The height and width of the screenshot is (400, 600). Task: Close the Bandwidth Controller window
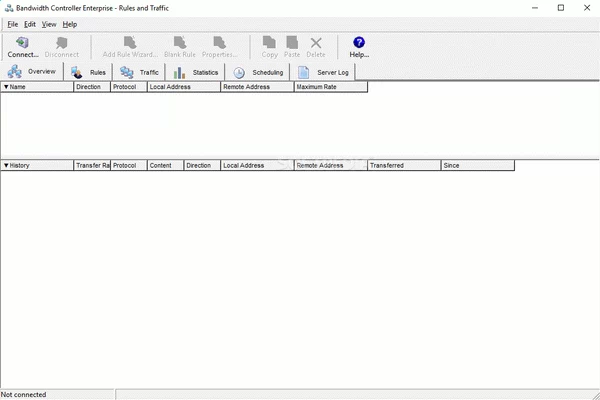[x=587, y=8]
